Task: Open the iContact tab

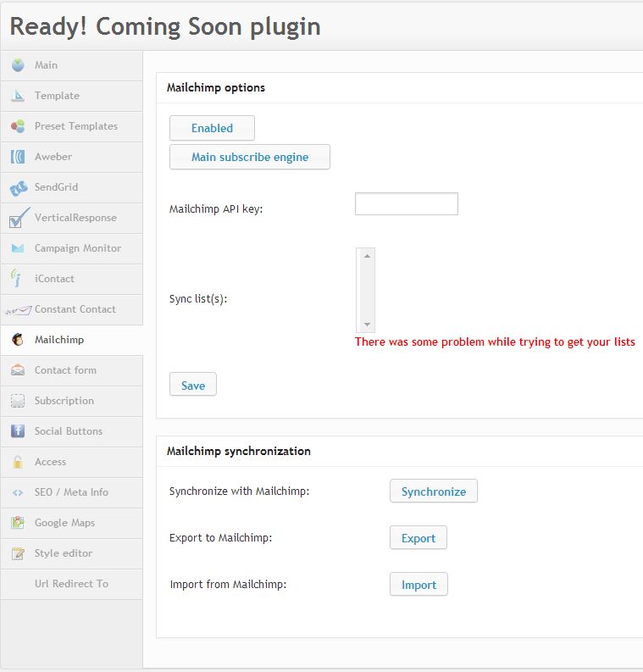Action: pyautogui.click(x=71, y=279)
